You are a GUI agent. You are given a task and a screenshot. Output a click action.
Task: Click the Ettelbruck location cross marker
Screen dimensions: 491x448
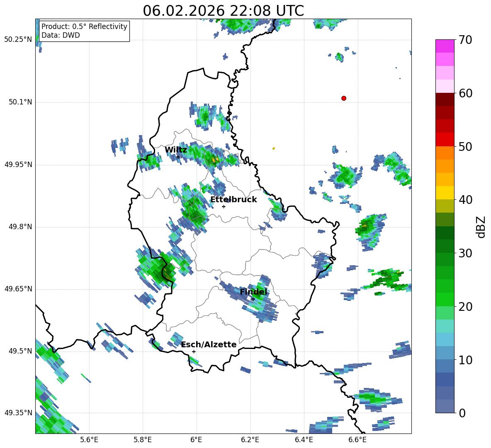(224, 206)
